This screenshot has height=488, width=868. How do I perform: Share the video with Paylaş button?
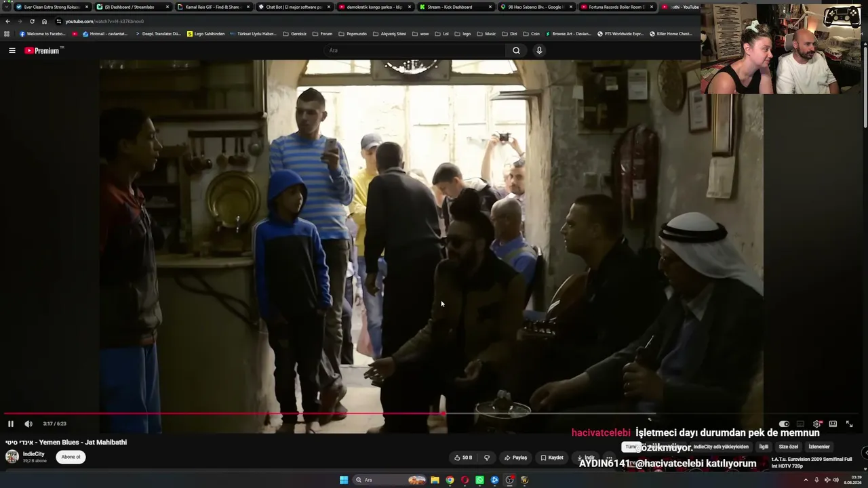point(515,457)
